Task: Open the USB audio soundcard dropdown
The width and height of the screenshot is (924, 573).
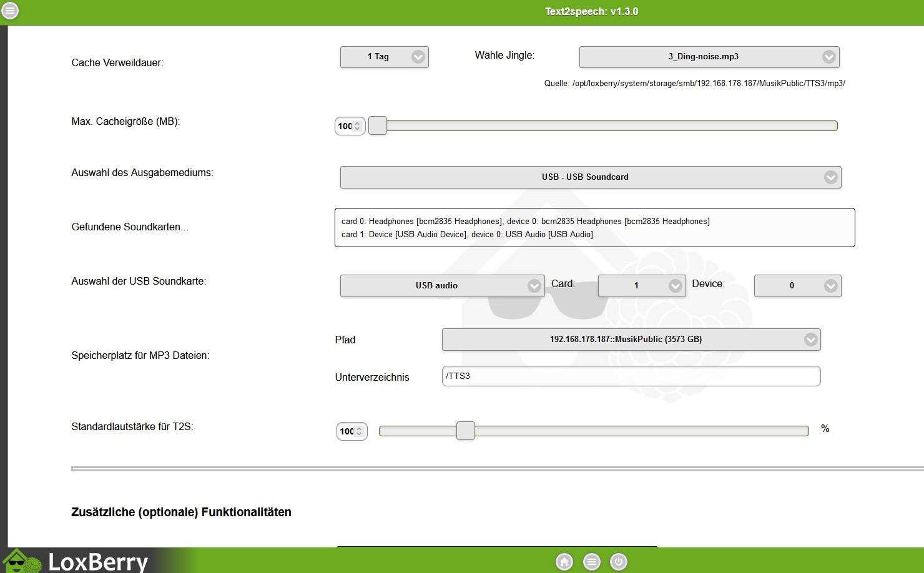Action: click(441, 285)
